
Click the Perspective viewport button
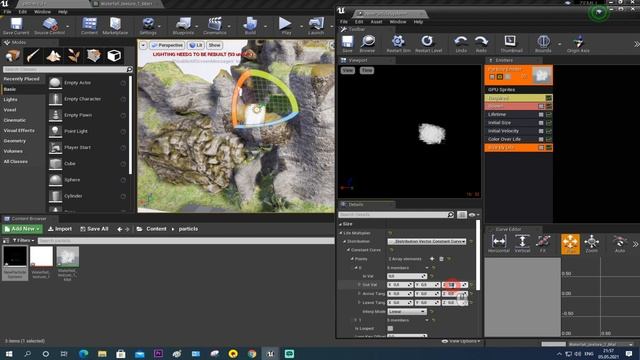click(x=167, y=45)
